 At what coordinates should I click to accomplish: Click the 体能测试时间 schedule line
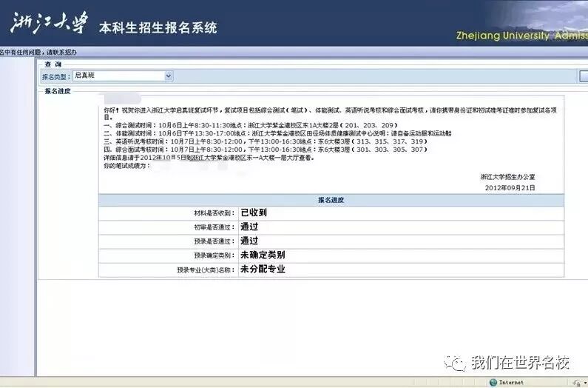click(x=277, y=133)
